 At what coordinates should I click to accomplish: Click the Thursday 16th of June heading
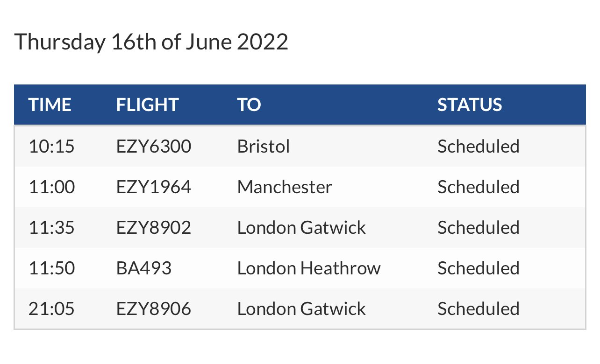(x=151, y=42)
